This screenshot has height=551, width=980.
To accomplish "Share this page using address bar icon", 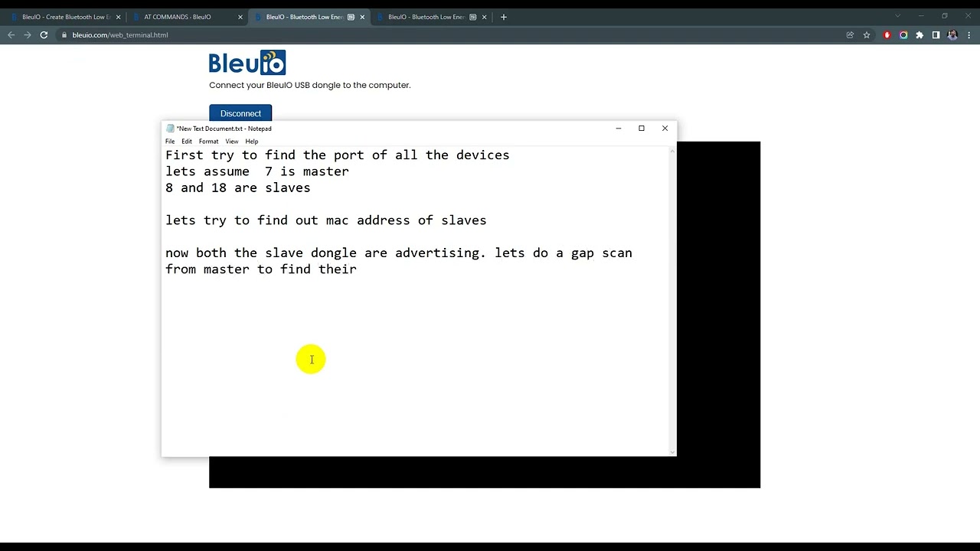I will [x=850, y=34].
